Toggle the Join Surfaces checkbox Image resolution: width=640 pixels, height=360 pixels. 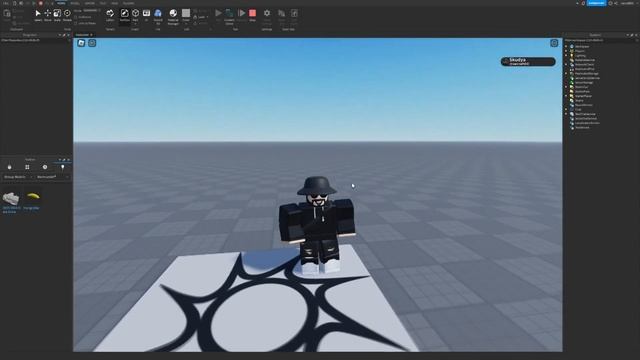pos(76,23)
